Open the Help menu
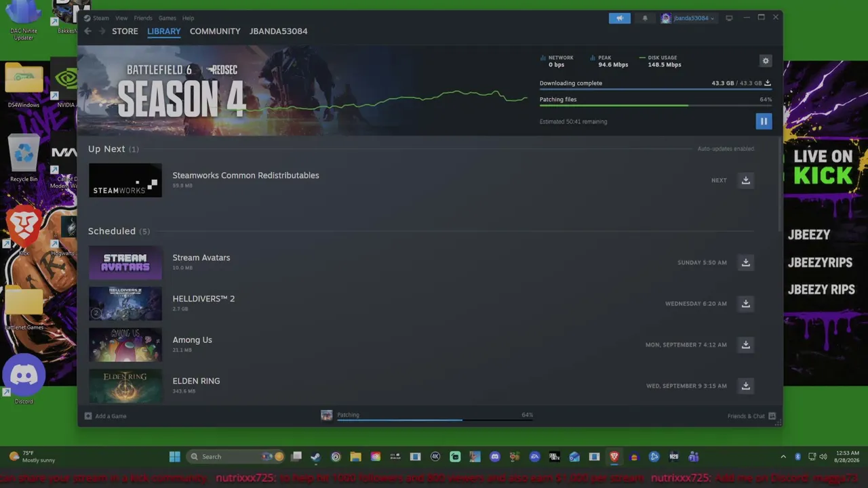Viewport: 868px width, 488px height. coord(189,18)
